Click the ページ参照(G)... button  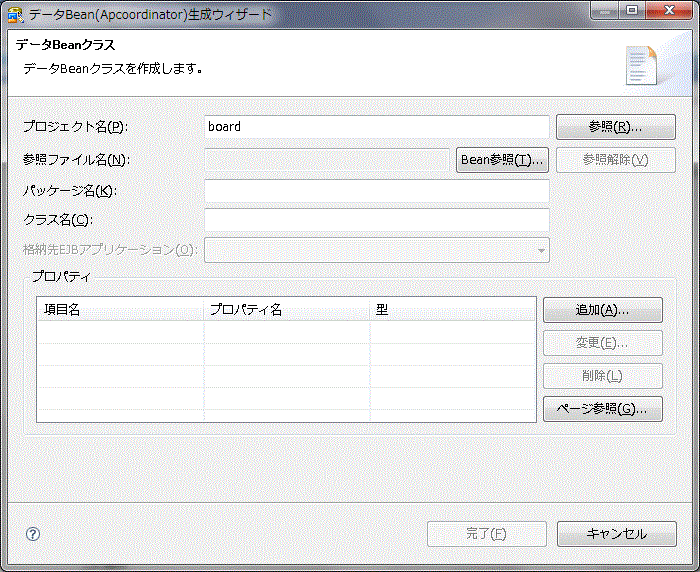[x=602, y=409]
